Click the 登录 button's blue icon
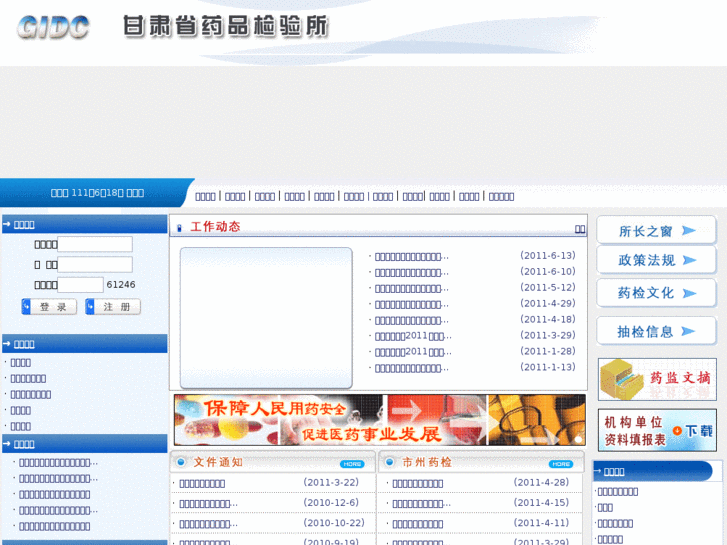The width and height of the screenshot is (727, 545). point(26,307)
